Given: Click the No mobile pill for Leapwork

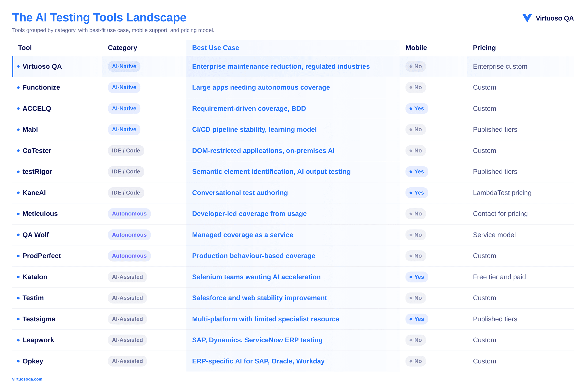Looking at the screenshot, I should (x=416, y=340).
